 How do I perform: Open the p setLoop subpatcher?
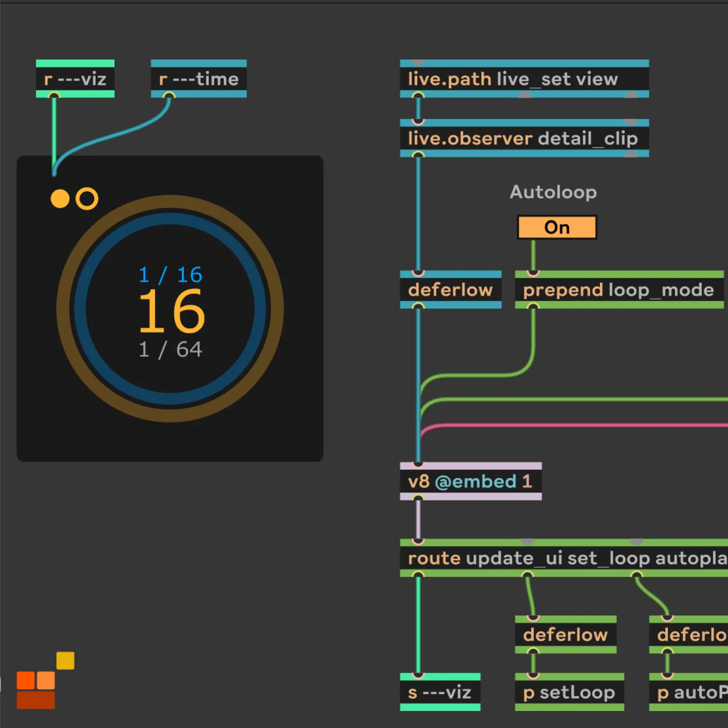(569, 693)
